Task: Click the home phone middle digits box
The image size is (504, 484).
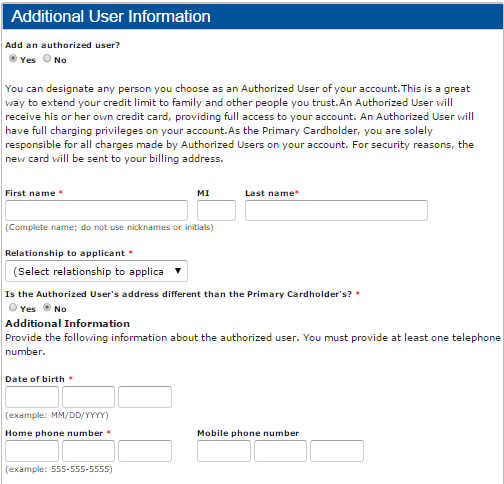Action: point(88,451)
